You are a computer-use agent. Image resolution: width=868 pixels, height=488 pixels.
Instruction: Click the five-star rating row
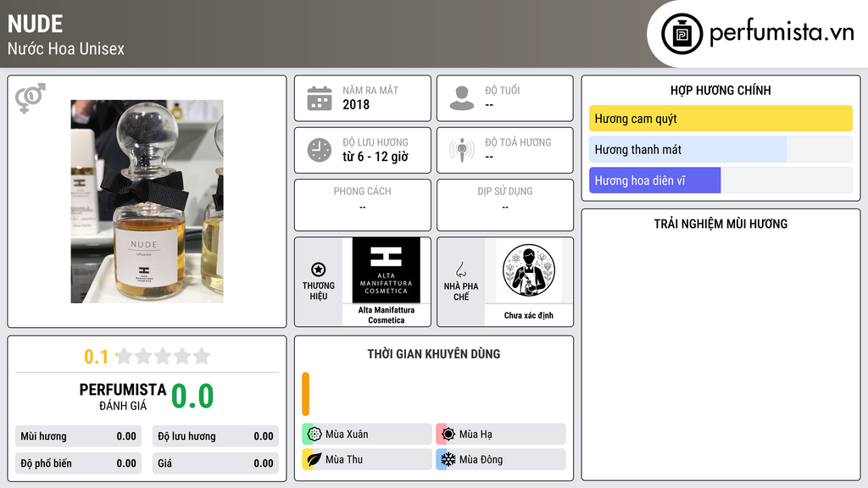[x=164, y=356]
